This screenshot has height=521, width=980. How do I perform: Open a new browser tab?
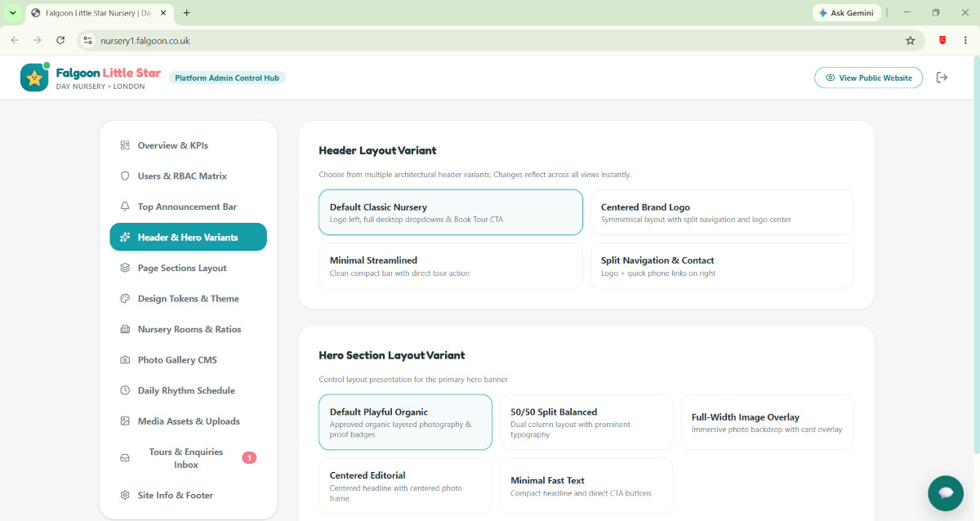tap(187, 13)
